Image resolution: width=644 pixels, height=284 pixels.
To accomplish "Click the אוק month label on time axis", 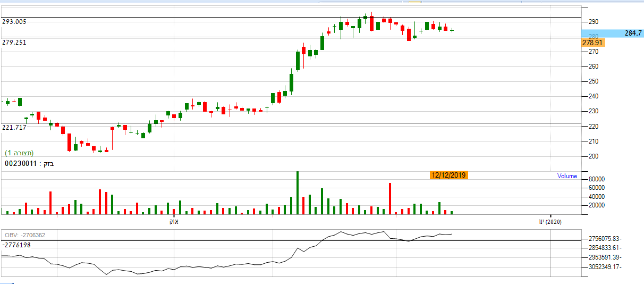I will 173,221.
